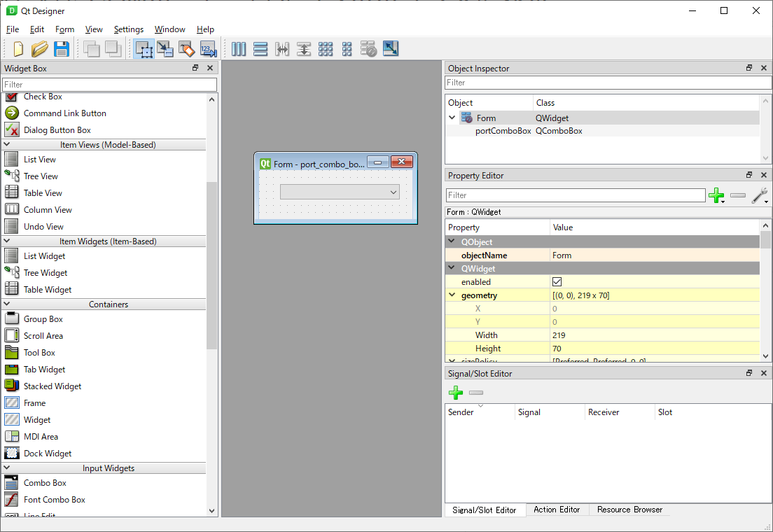The width and height of the screenshot is (773, 532).
Task: Float the Object Inspector panel
Action: (x=749, y=68)
